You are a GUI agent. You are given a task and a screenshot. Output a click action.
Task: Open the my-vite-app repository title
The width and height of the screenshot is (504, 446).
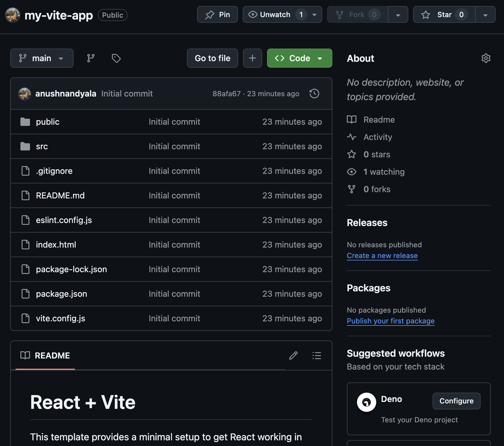59,15
